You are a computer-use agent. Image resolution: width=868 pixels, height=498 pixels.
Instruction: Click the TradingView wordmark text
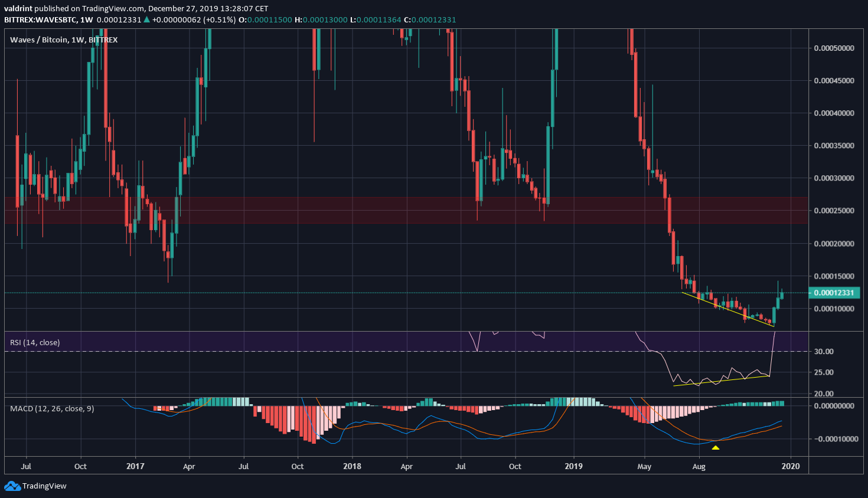click(x=44, y=486)
